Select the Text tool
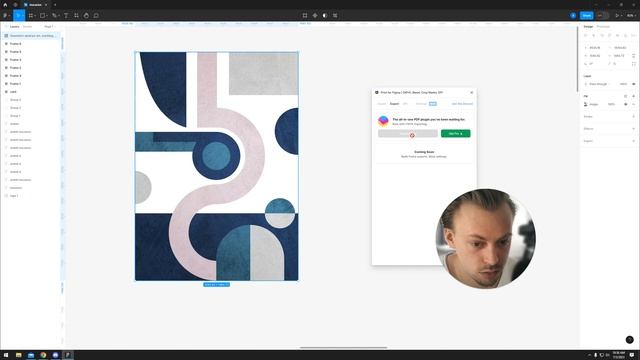 click(66, 16)
